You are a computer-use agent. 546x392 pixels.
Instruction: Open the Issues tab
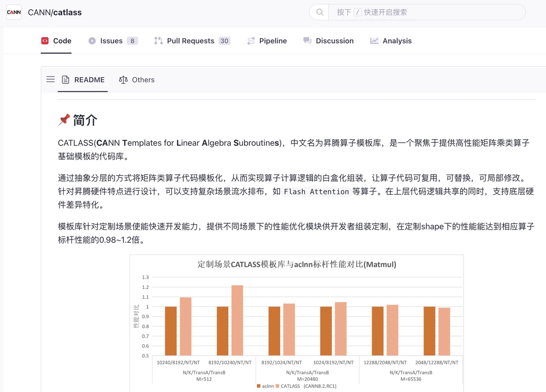click(113, 41)
